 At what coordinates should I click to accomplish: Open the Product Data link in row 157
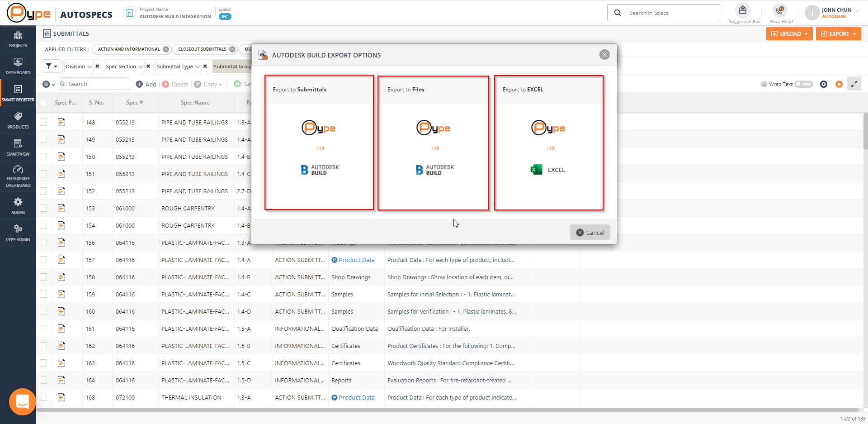[x=357, y=260]
